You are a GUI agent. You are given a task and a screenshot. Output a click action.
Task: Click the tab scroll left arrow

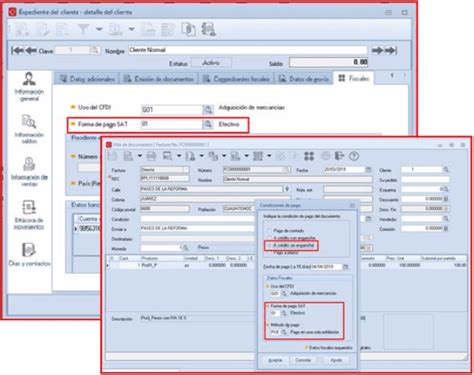click(392, 75)
